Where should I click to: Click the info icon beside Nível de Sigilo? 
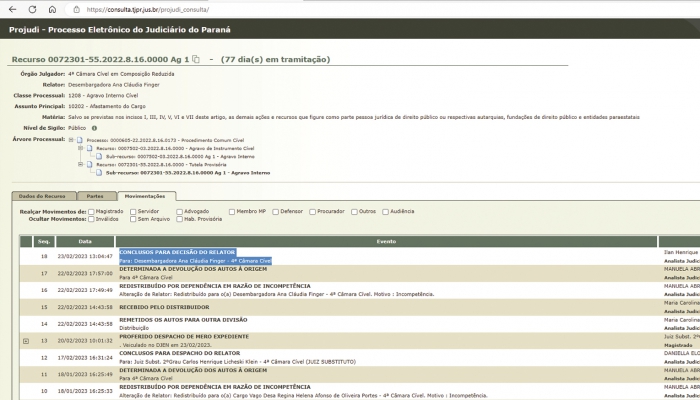tap(94, 128)
